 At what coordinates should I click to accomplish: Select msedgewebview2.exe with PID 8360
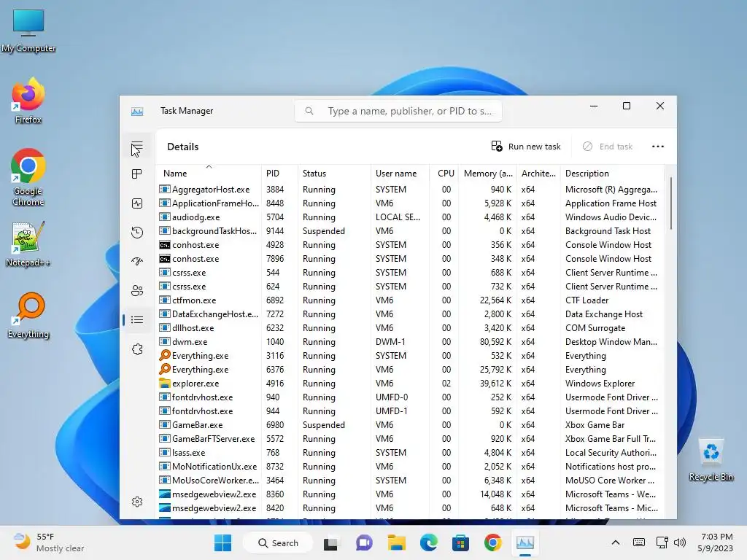coord(410,494)
